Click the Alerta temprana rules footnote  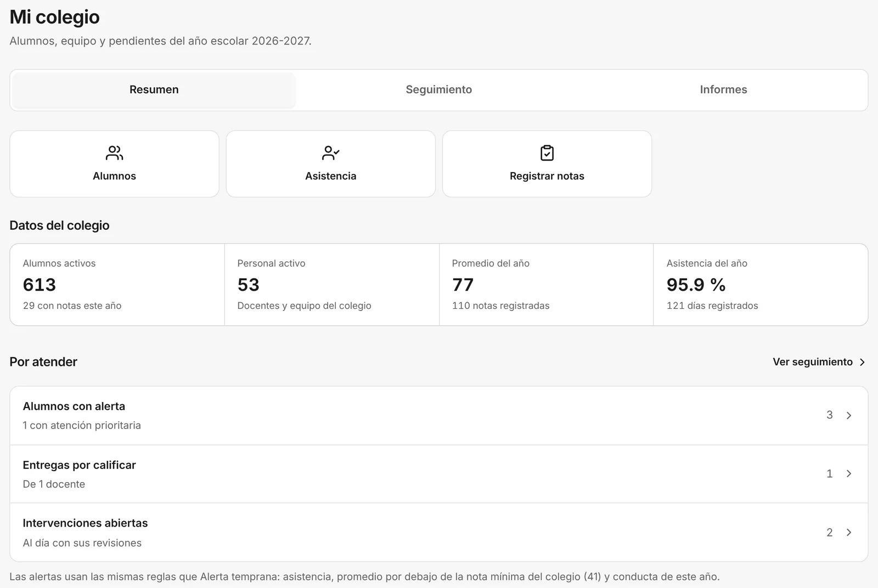(364, 576)
